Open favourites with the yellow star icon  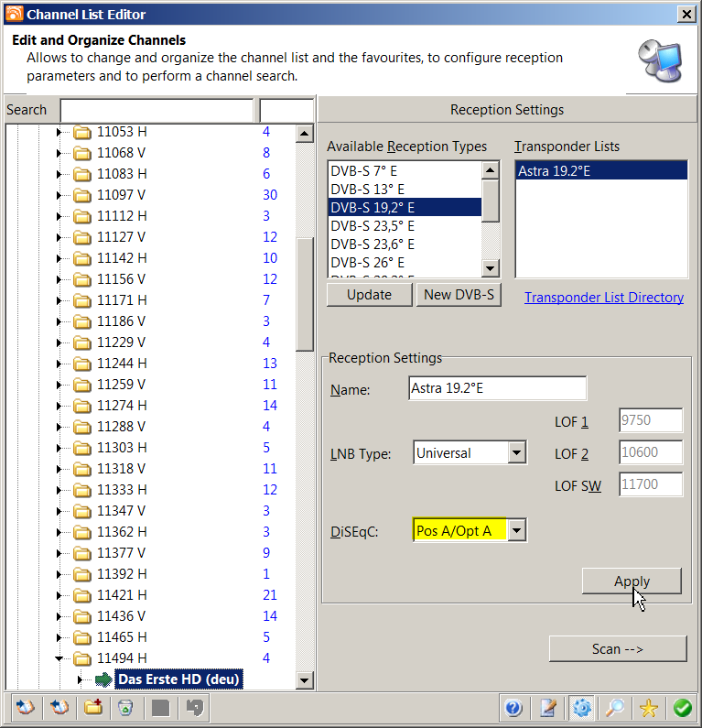tap(649, 707)
